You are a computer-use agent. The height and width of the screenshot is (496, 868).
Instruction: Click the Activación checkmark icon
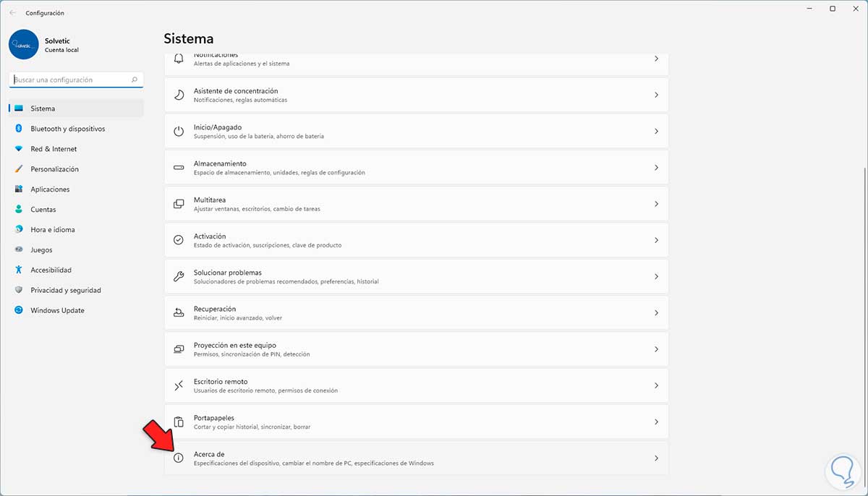(x=179, y=240)
